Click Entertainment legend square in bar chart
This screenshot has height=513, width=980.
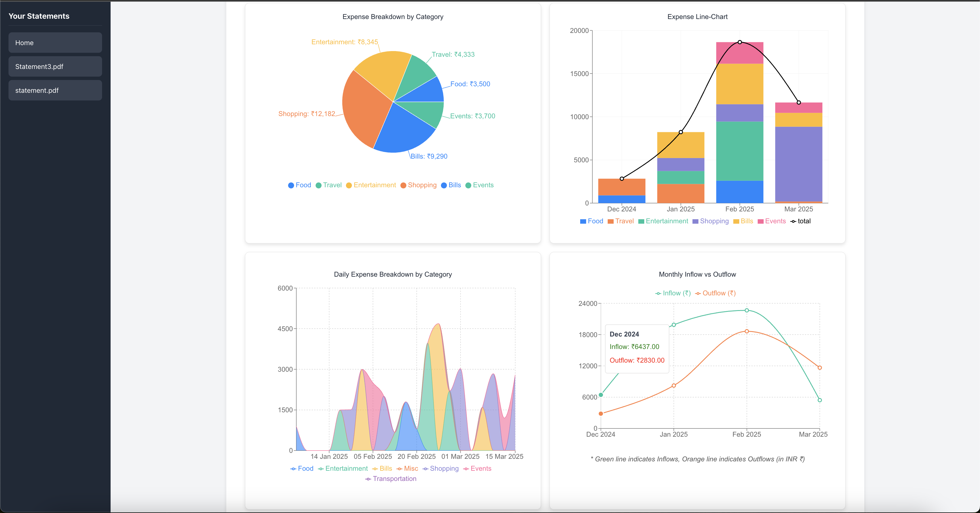(x=641, y=222)
